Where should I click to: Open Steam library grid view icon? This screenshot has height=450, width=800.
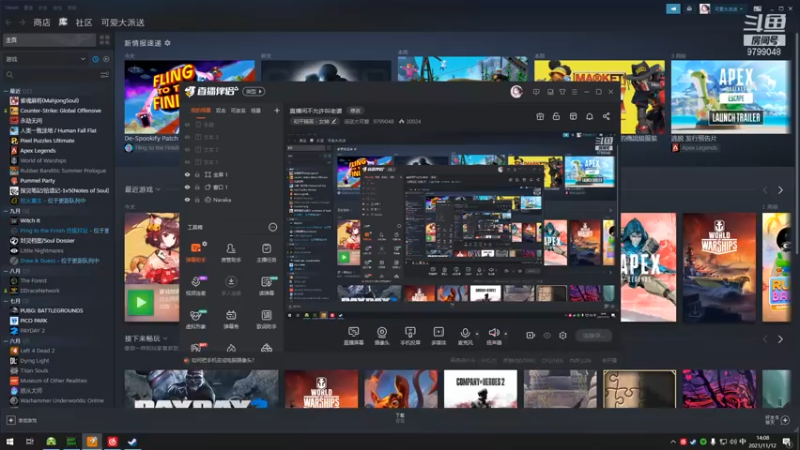pyautogui.click(x=104, y=40)
